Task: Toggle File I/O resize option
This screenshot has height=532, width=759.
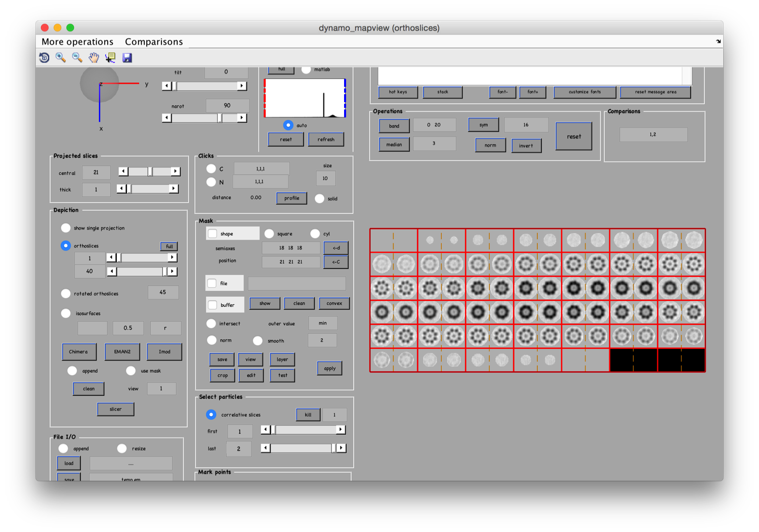Action: point(122,449)
